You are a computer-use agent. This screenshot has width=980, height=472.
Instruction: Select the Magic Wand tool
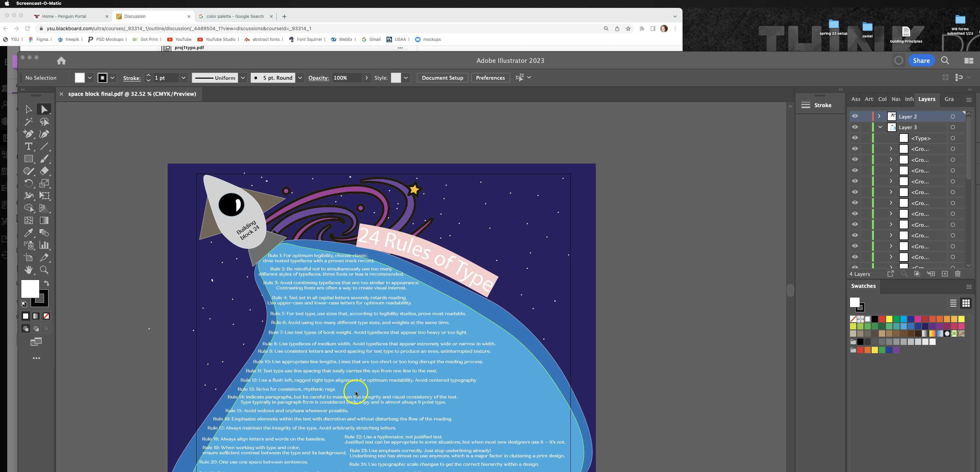pyautogui.click(x=29, y=122)
